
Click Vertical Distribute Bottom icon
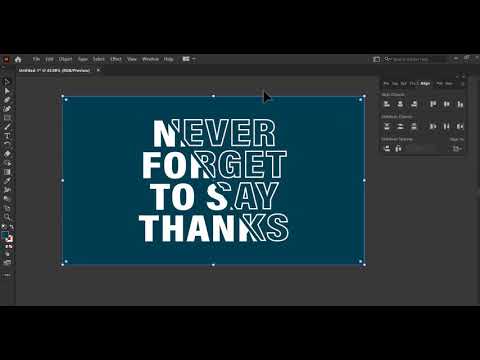click(414, 126)
